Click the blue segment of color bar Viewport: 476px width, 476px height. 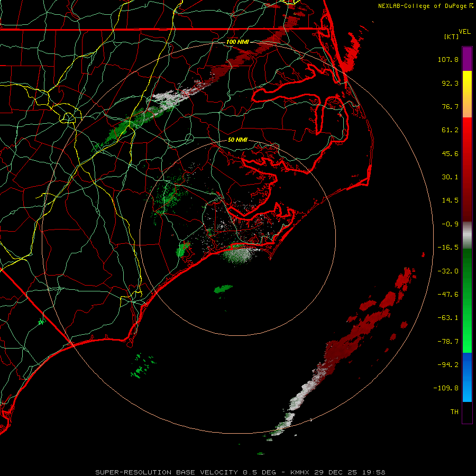coord(467,377)
